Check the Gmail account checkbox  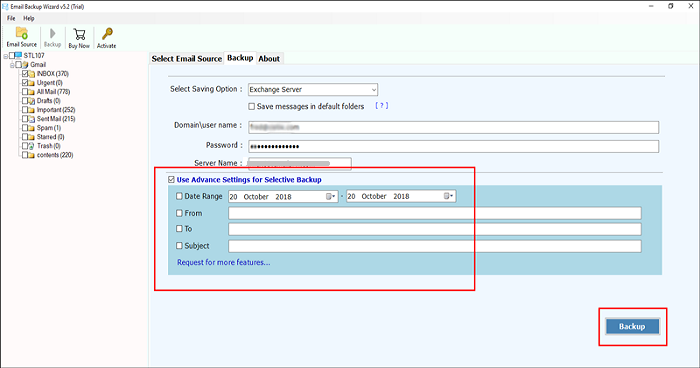[18, 65]
